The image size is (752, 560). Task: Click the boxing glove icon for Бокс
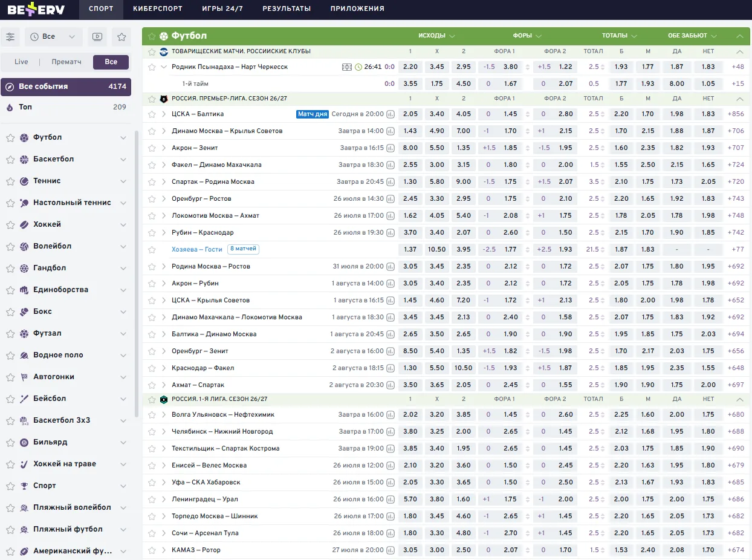[x=24, y=311]
